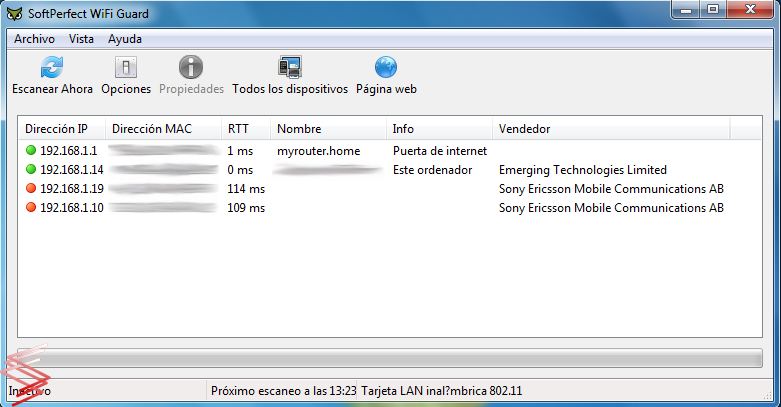781x407 pixels.
Task: Close the WiFi Guard window
Action: [x=751, y=9]
